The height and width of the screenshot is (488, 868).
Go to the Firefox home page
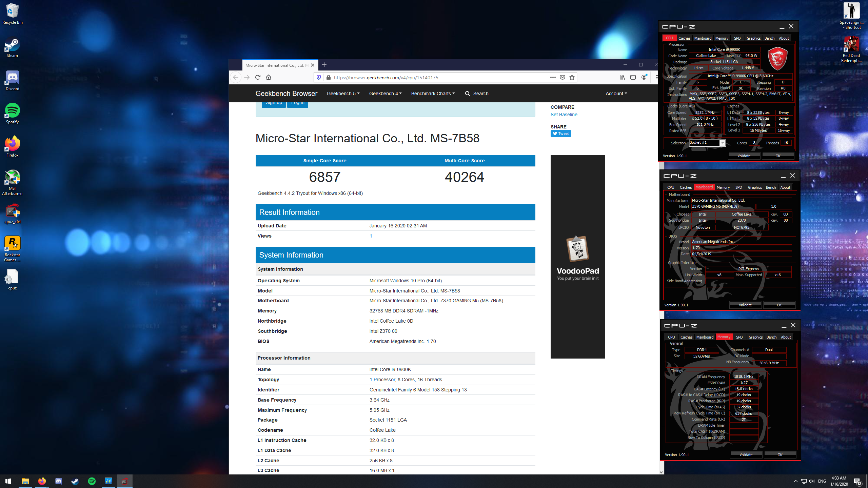[x=269, y=77]
